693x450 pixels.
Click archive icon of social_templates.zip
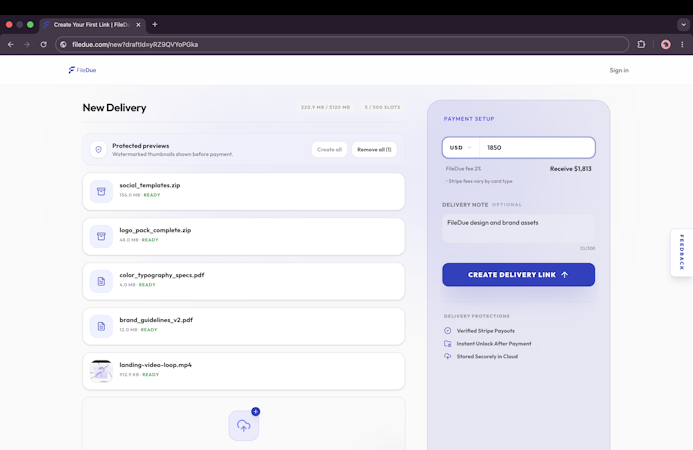[101, 191]
